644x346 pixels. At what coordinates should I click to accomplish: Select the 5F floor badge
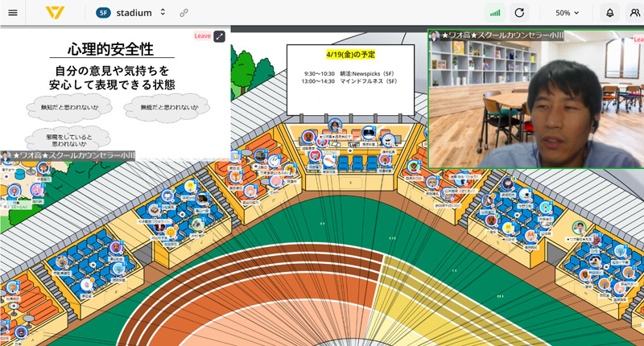coord(103,13)
